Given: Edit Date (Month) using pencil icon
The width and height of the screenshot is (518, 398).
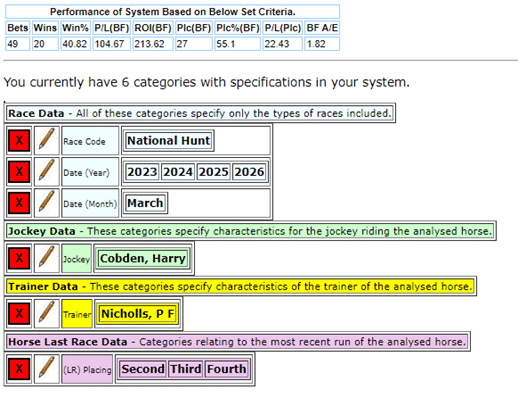Looking at the screenshot, I should 47,203.
